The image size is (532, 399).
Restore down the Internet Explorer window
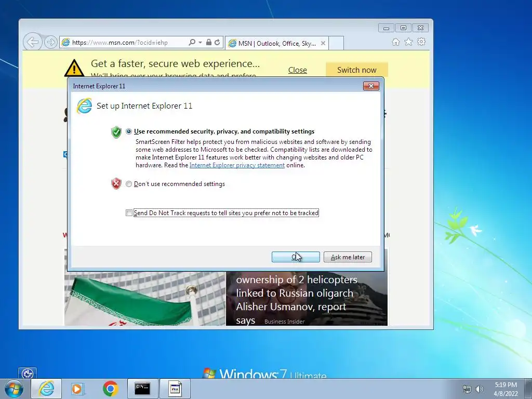(403, 28)
